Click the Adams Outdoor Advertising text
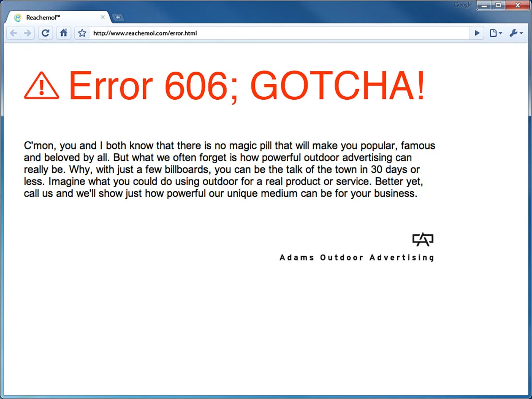This screenshot has width=532, height=399. point(356,258)
